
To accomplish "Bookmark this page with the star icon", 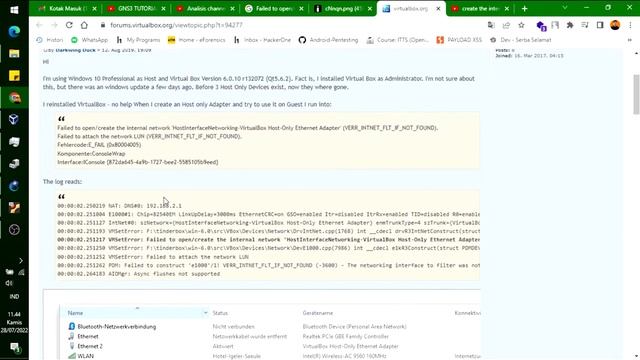I will point(521,25).
